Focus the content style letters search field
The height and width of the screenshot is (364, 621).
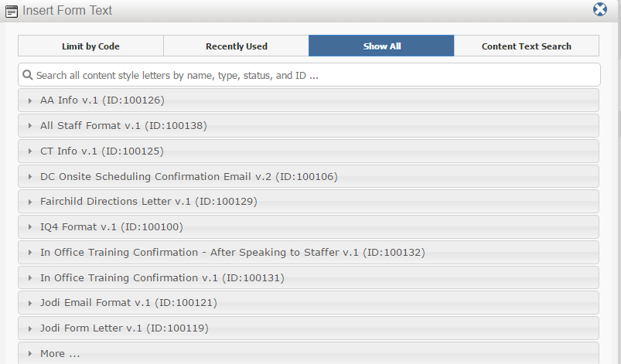pyautogui.click(x=309, y=75)
